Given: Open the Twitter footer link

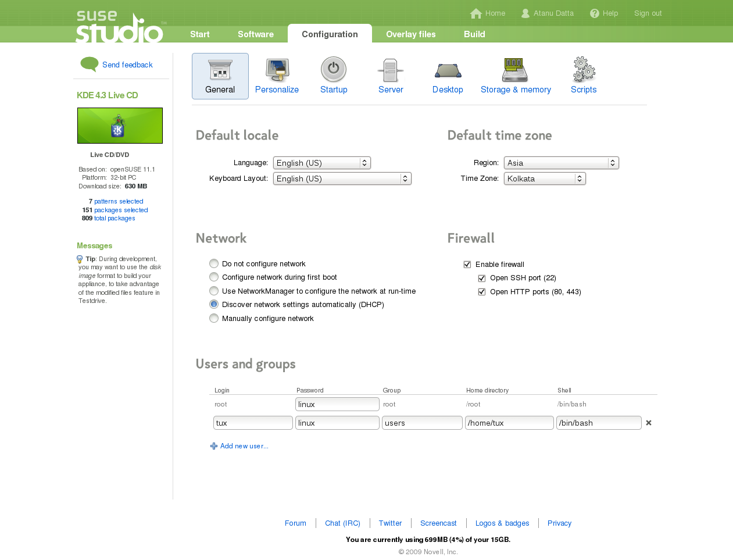Looking at the screenshot, I should pyautogui.click(x=390, y=523).
